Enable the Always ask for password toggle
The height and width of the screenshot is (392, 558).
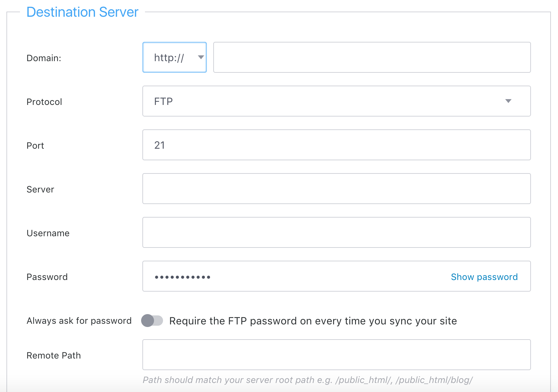tap(152, 321)
